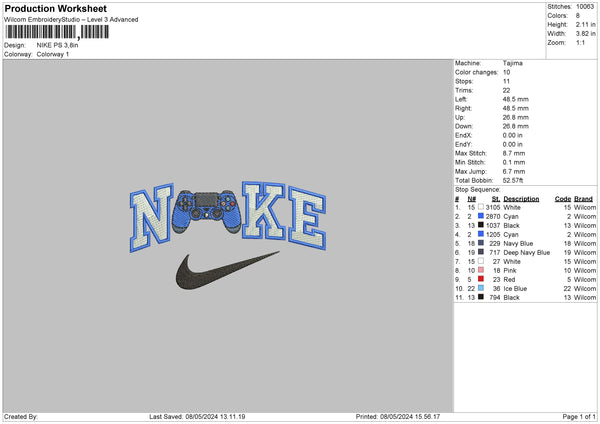This screenshot has width=600, height=424.
Task: Click the stitch count 3105 in row 1
Action: pos(493,207)
